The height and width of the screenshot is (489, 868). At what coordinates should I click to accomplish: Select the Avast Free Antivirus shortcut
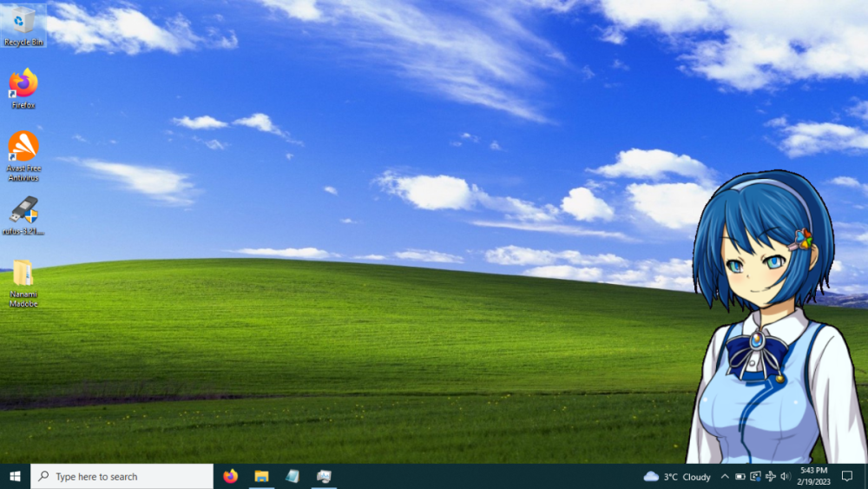23,156
